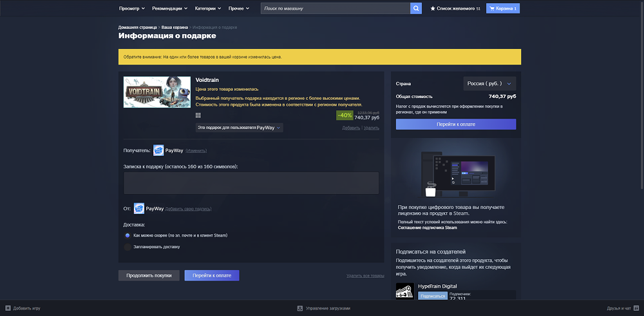Click the Voidtrain title text

tap(207, 80)
